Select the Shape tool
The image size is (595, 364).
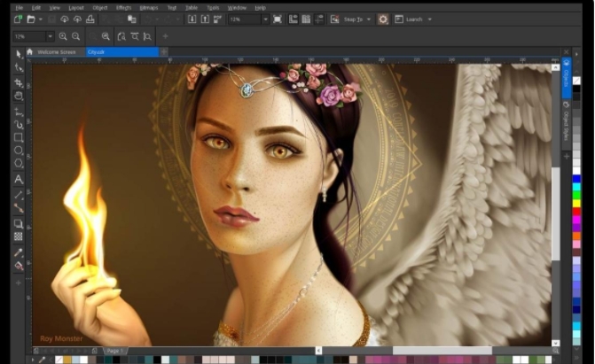click(x=19, y=67)
